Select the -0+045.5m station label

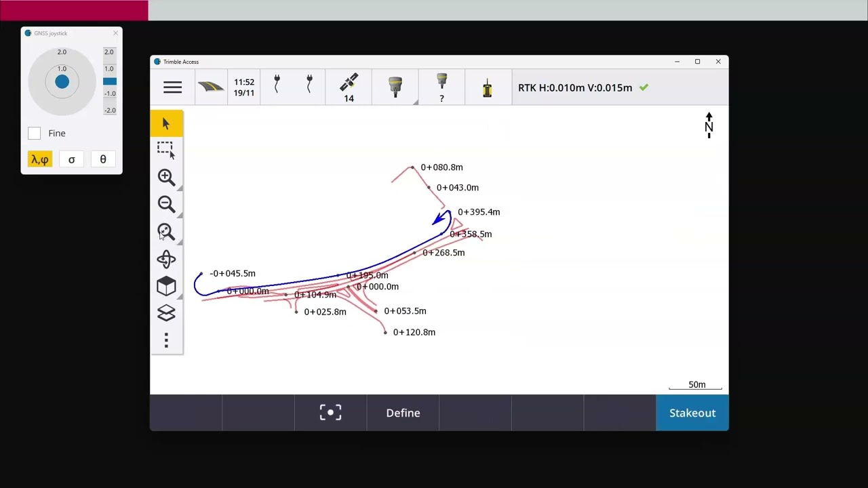point(233,274)
